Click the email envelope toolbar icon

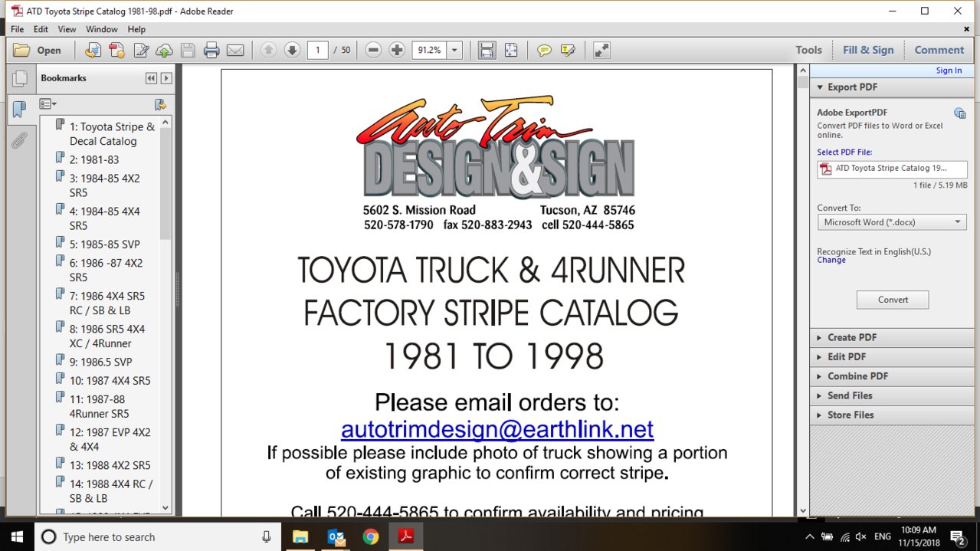[235, 50]
